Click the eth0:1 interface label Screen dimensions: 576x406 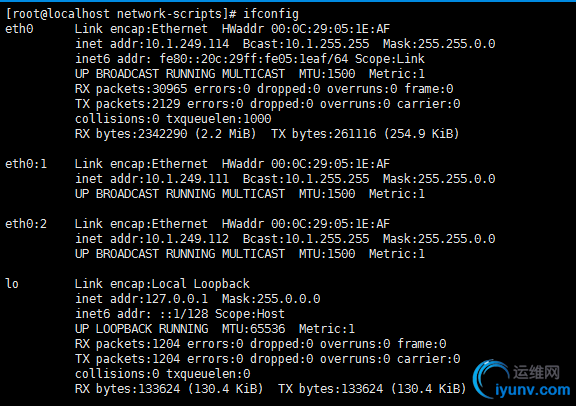click(x=26, y=164)
